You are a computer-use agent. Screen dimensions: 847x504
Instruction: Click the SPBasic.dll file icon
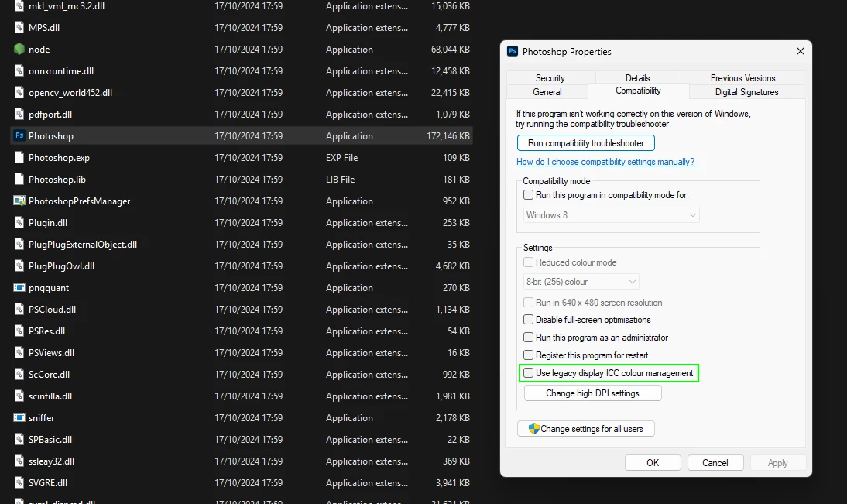click(19, 439)
